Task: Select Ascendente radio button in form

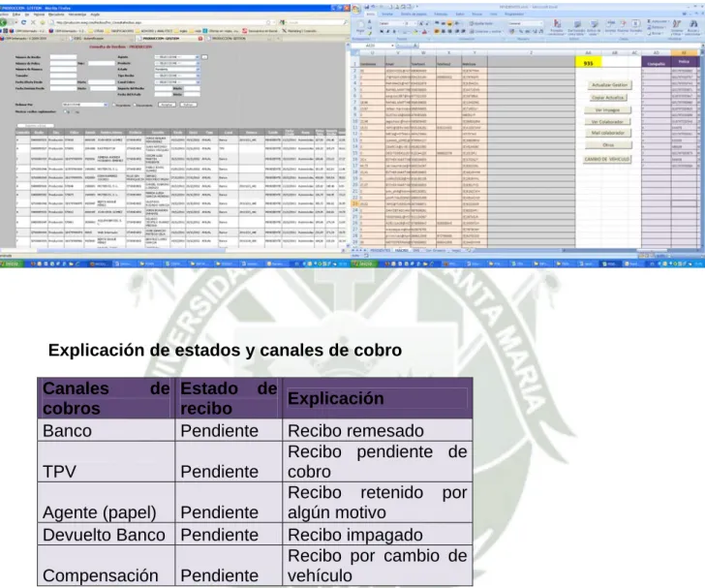Action: [x=114, y=105]
